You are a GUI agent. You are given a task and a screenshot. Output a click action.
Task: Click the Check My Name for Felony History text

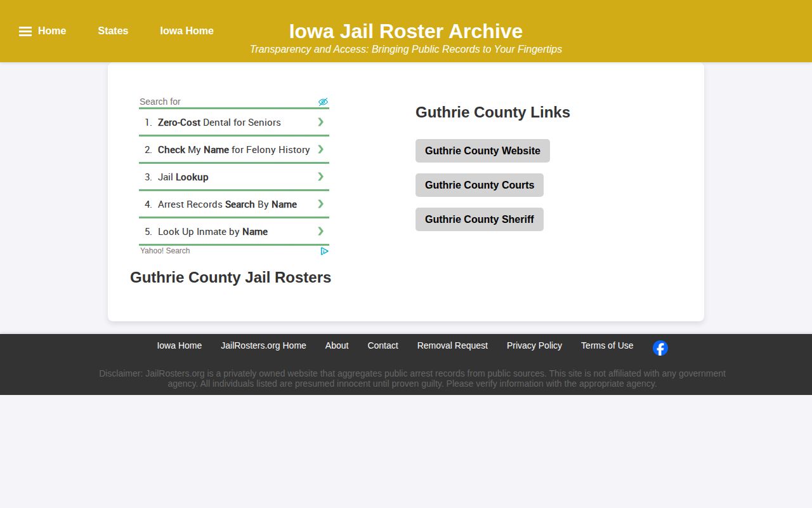pyautogui.click(x=234, y=150)
